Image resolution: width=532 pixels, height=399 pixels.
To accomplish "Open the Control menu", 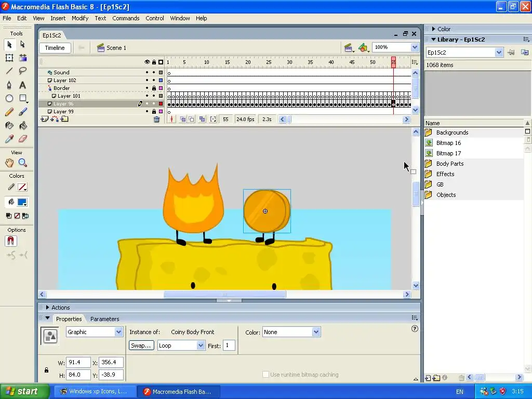I will [155, 18].
